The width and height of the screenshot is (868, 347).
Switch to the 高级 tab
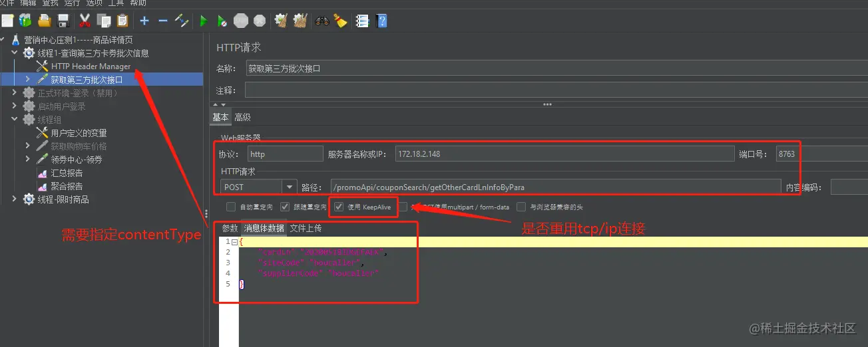point(242,117)
